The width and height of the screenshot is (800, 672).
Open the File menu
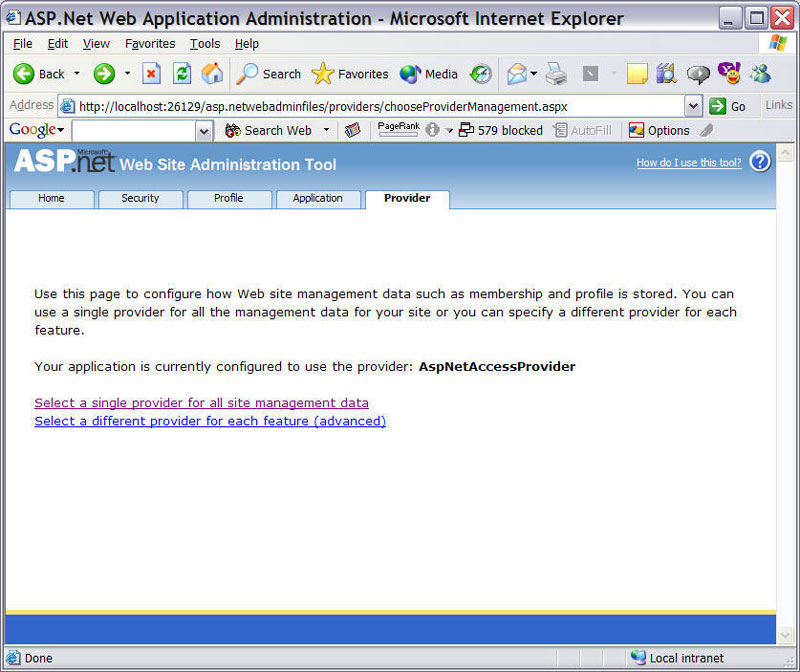(x=22, y=44)
